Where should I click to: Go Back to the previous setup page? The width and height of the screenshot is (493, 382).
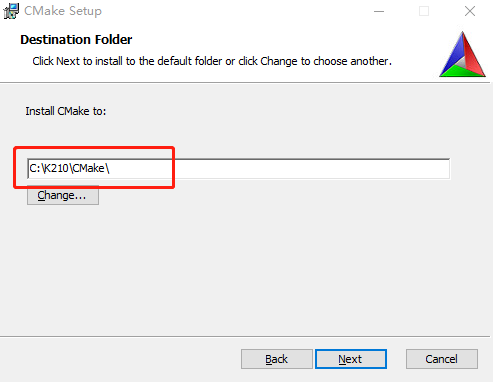(277, 359)
